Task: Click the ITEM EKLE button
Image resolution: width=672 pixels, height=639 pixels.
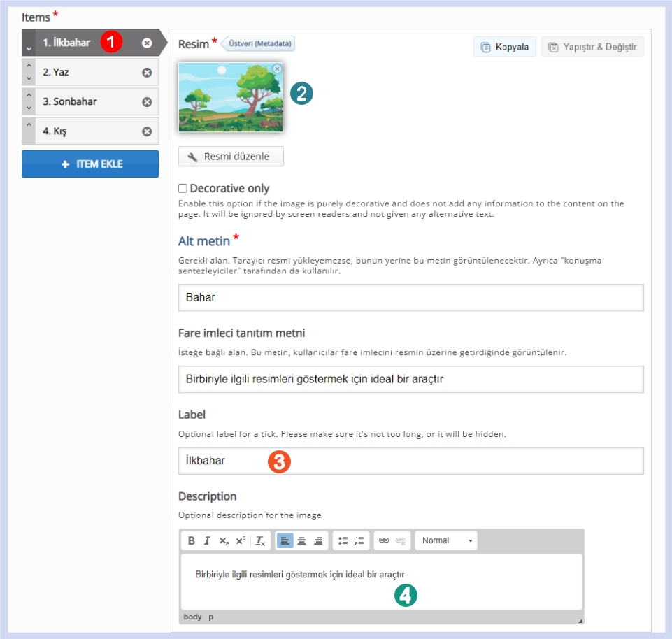Action: pyautogui.click(x=90, y=164)
